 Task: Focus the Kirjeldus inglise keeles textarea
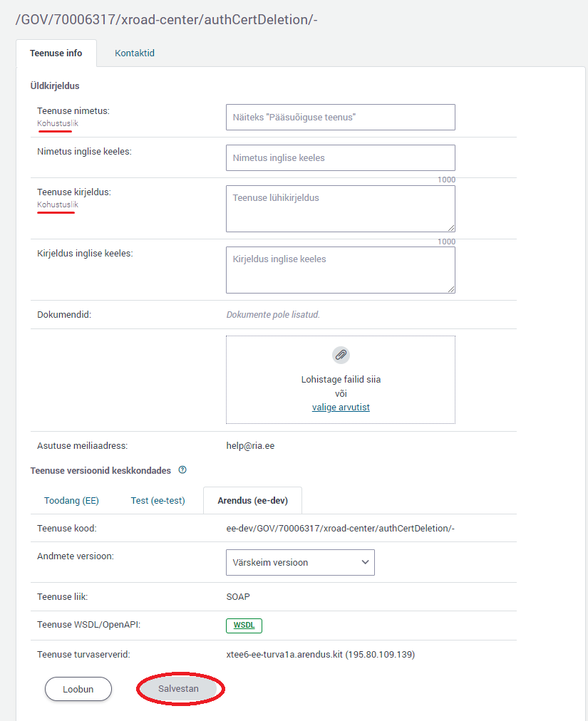tap(340, 269)
